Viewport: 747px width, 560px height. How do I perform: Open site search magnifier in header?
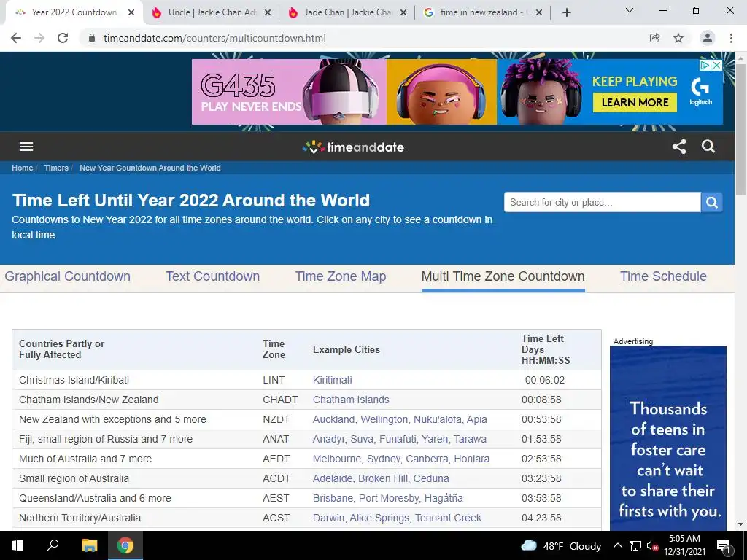point(708,147)
